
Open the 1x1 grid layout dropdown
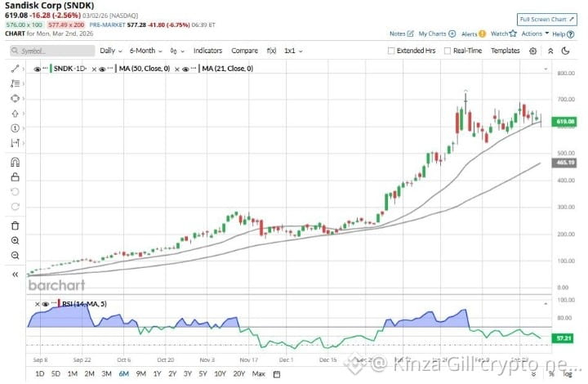pos(293,51)
